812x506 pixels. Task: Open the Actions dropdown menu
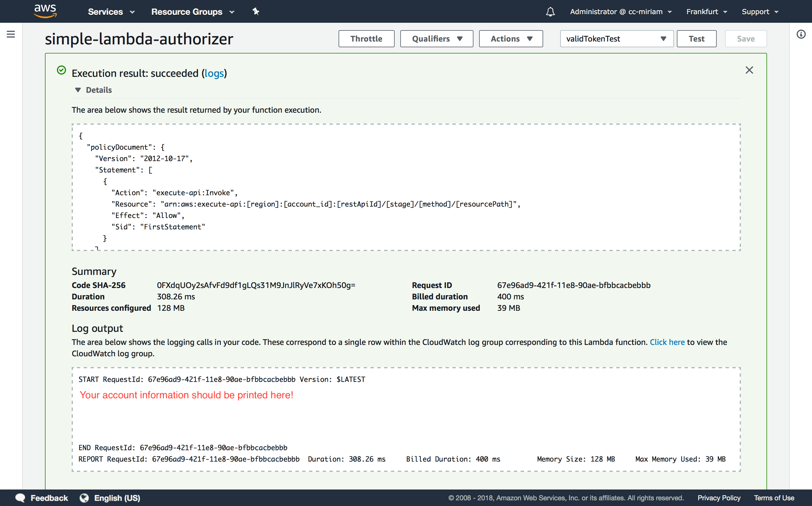point(510,39)
